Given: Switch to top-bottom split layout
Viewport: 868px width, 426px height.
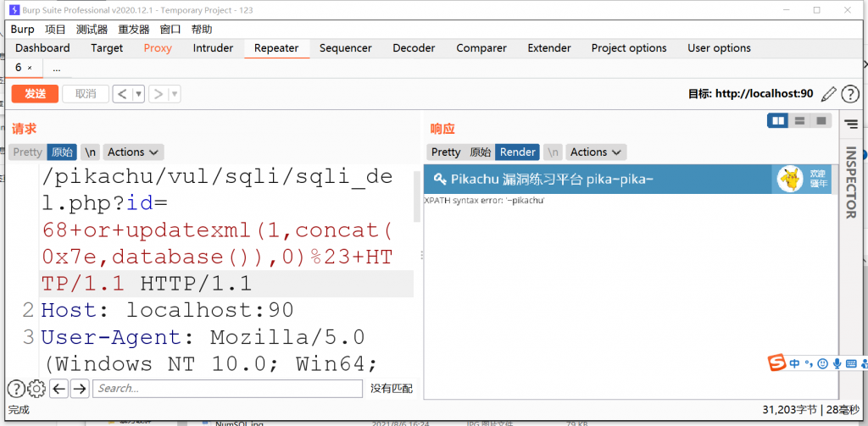Looking at the screenshot, I should click(x=799, y=121).
